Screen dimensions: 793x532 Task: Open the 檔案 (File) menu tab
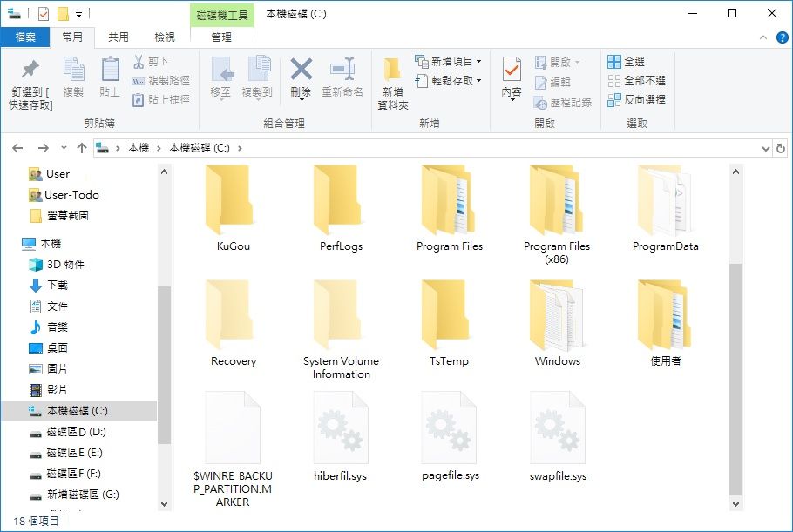(x=25, y=37)
